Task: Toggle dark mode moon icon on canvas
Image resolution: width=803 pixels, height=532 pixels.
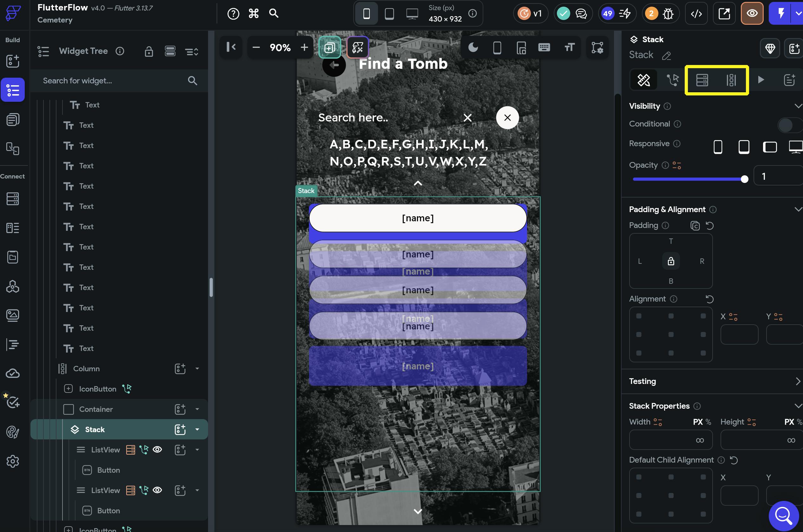Action: [473, 48]
